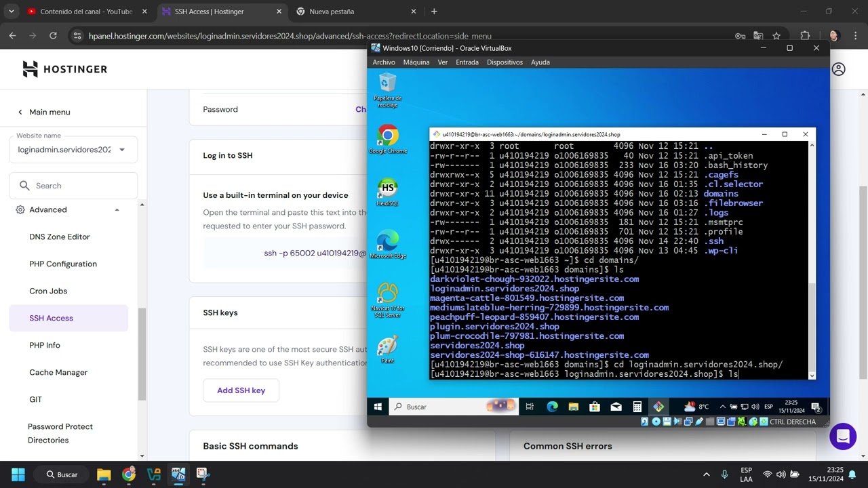The height and width of the screenshot is (488, 868).
Task: Open Chrome tab search dropdown
Action: pyautogui.click(x=11, y=12)
